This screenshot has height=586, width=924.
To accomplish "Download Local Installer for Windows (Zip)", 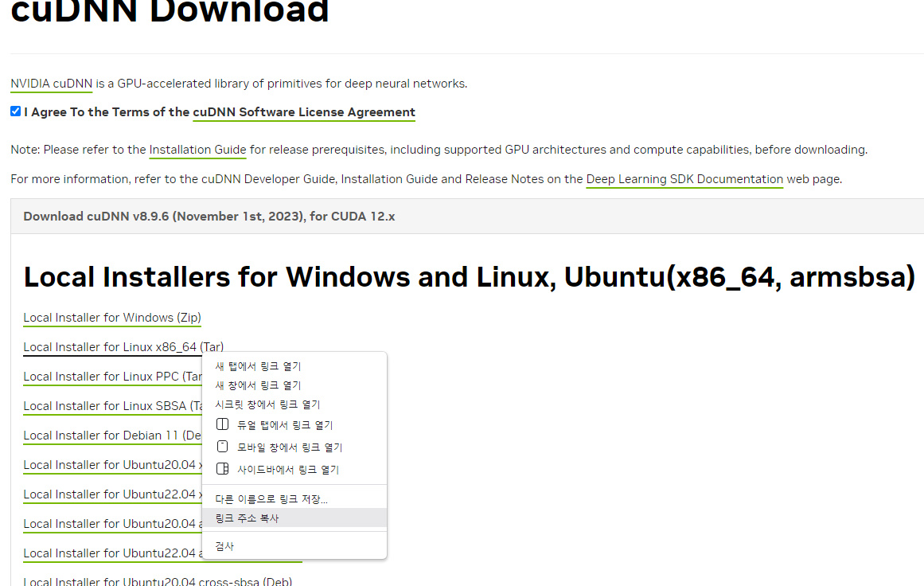I will 112,318.
